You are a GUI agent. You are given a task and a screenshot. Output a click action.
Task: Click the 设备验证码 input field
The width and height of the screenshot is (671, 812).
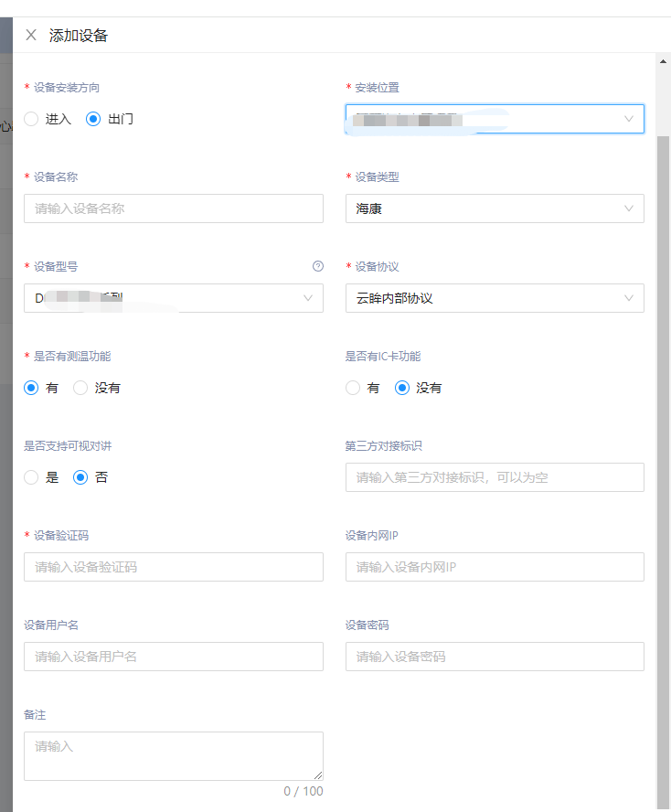(x=173, y=567)
